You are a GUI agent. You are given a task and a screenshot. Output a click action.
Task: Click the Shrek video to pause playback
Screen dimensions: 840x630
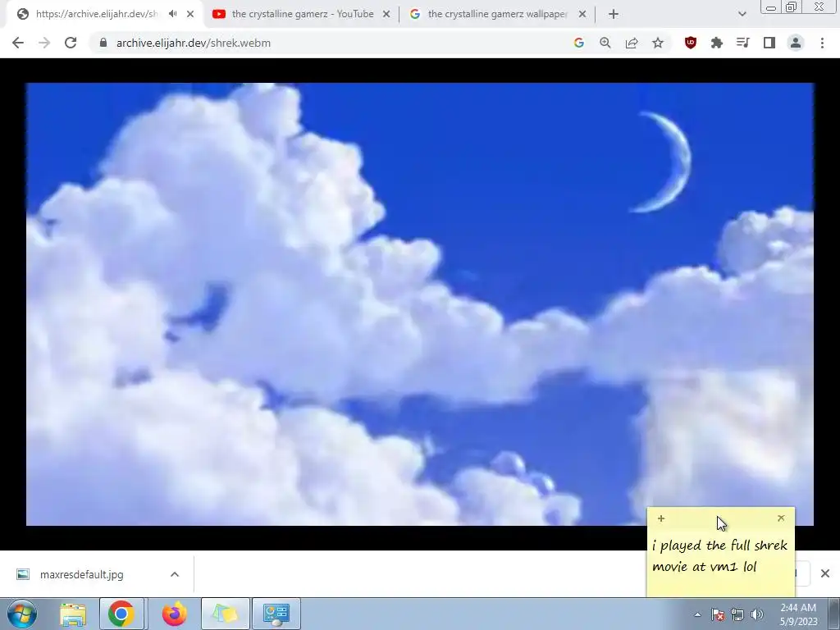coord(420,304)
